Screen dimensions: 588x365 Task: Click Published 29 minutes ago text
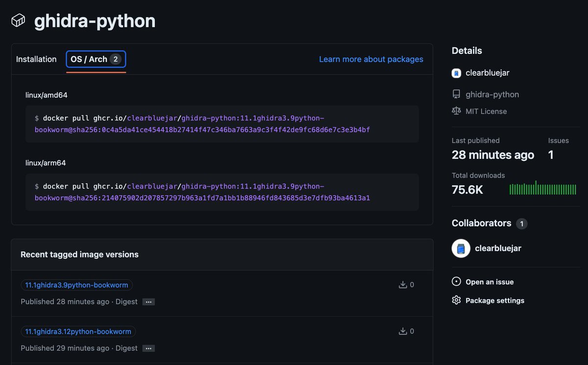click(65, 348)
